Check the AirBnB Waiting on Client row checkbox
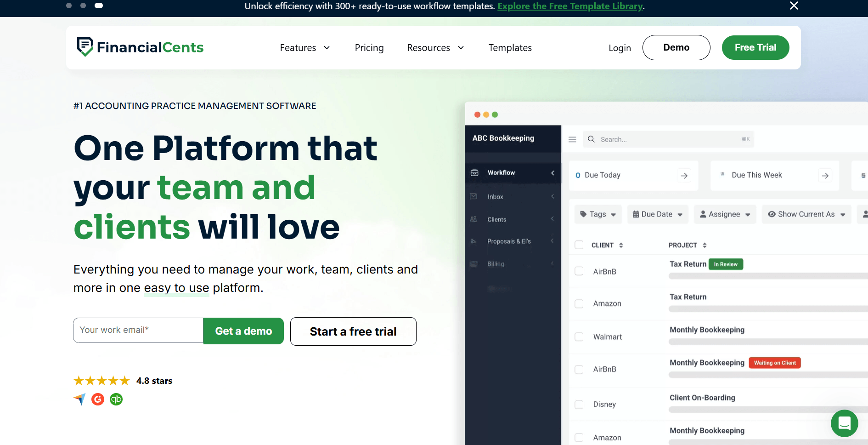This screenshot has height=445, width=868. click(x=579, y=370)
